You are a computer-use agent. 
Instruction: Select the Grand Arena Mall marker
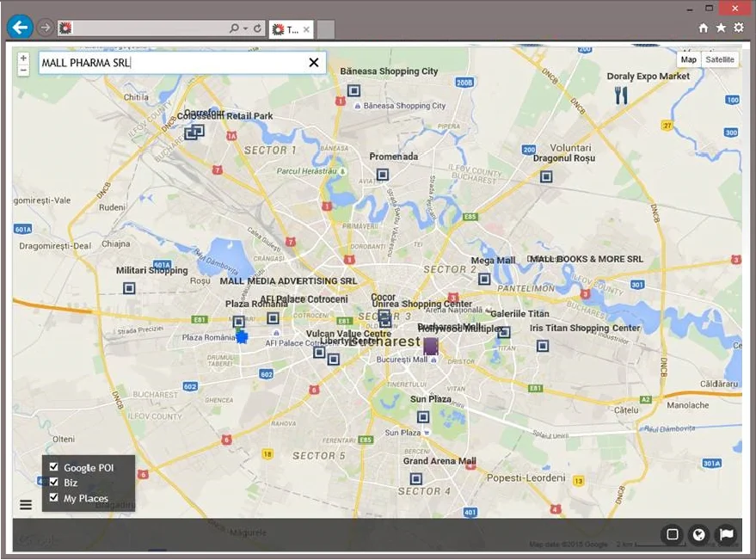pos(415,479)
